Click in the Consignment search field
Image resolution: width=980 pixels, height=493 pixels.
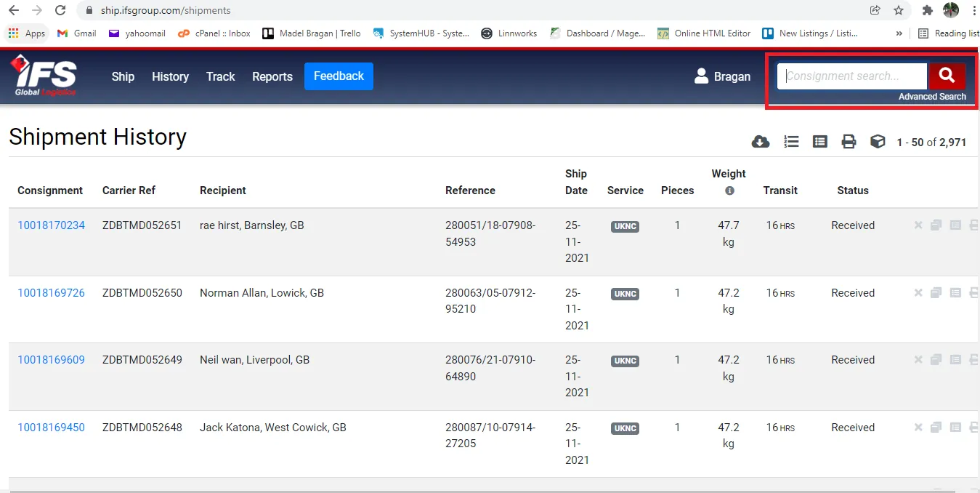852,76
